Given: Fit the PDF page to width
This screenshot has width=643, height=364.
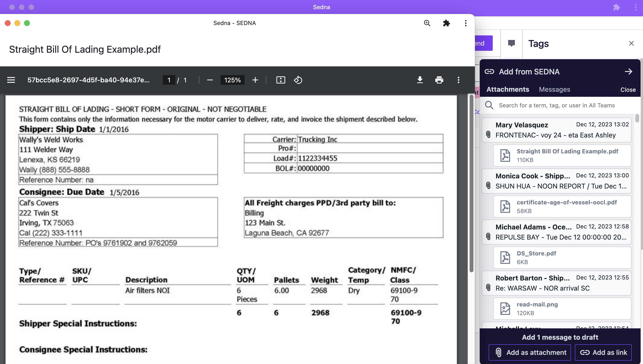Looking at the screenshot, I should click(x=281, y=80).
